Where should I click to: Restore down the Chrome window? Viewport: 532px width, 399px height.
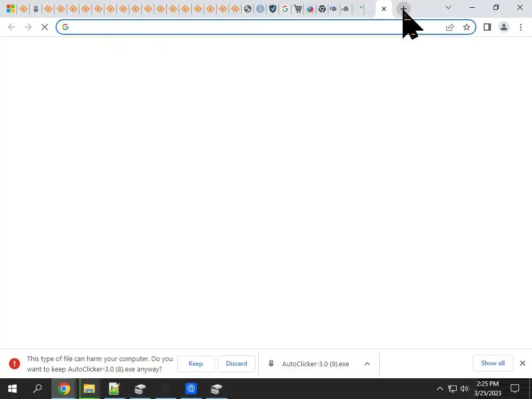tap(496, 7)
